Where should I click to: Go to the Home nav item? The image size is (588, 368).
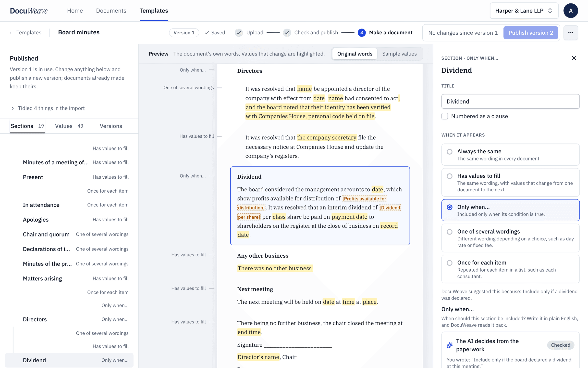point(75,11)
